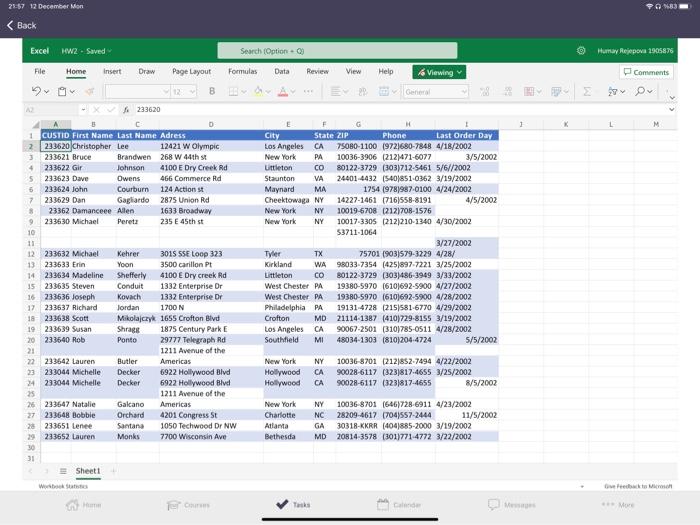Tap the More bottom tab
The image size is (700, 525).
point(618,505)
